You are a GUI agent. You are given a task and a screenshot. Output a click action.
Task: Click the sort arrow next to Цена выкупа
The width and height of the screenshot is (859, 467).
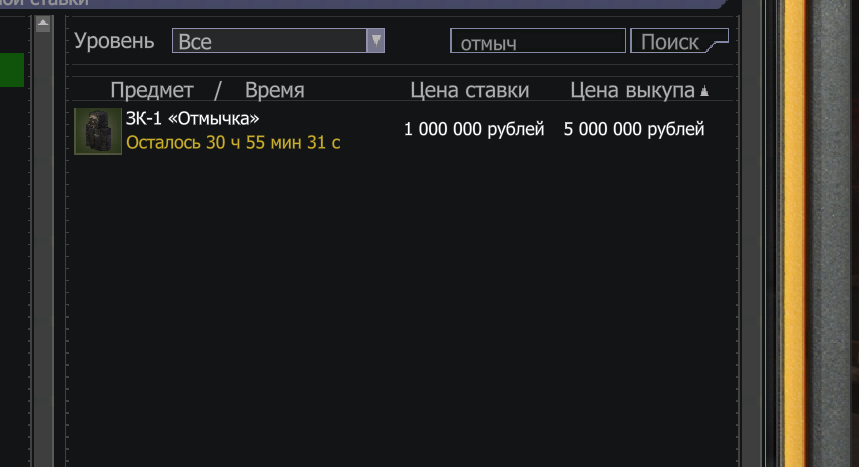(705, 92)
